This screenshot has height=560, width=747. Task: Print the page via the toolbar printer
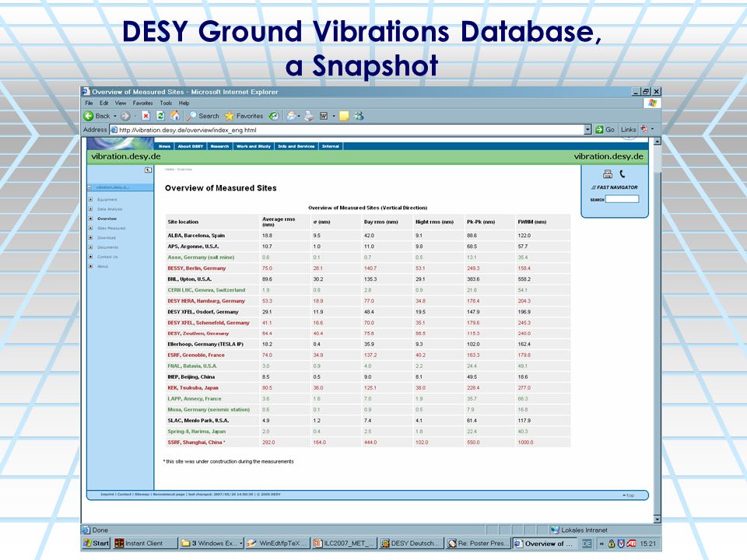(x=309, y=116)
